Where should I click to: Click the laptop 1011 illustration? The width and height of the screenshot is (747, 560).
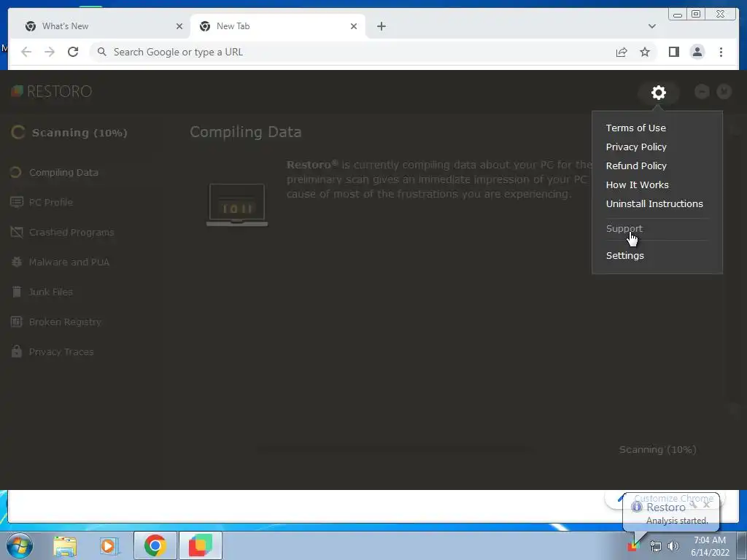237,205
